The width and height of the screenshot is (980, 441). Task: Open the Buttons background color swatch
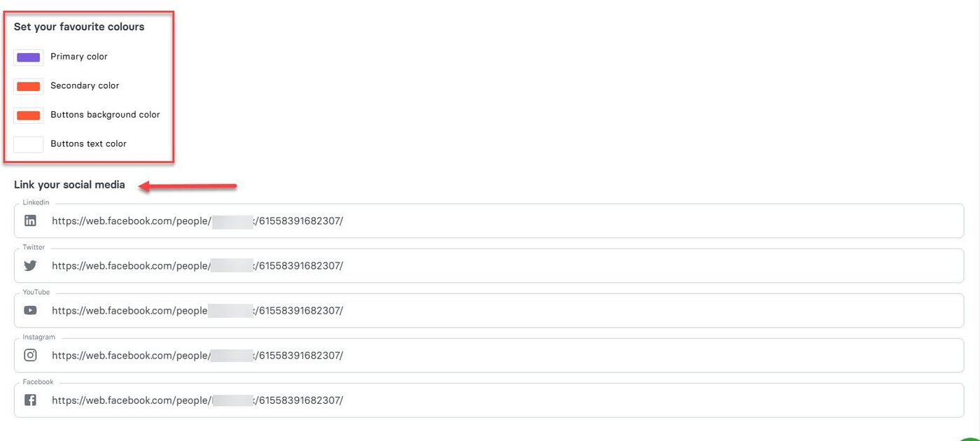coord(28,115)
